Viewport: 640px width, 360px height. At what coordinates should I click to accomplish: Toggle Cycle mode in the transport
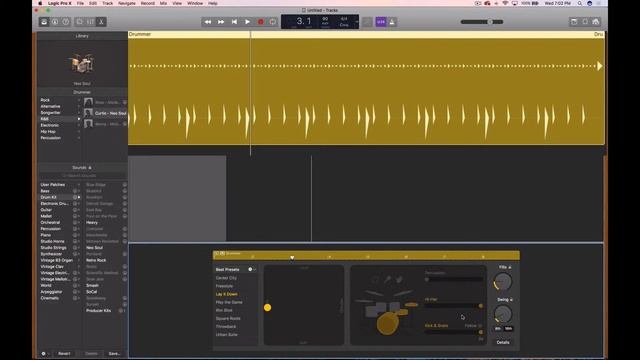tap(273, 22)
